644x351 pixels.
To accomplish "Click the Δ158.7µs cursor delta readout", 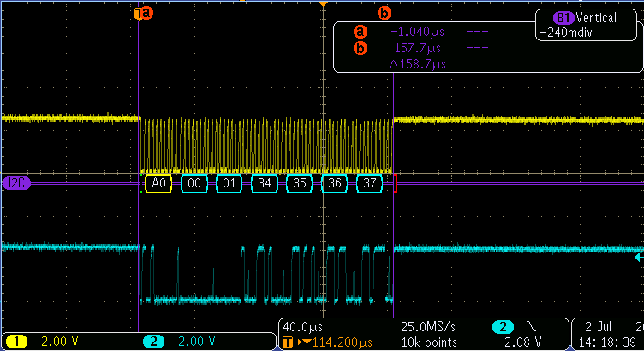I will coord(417,64).
